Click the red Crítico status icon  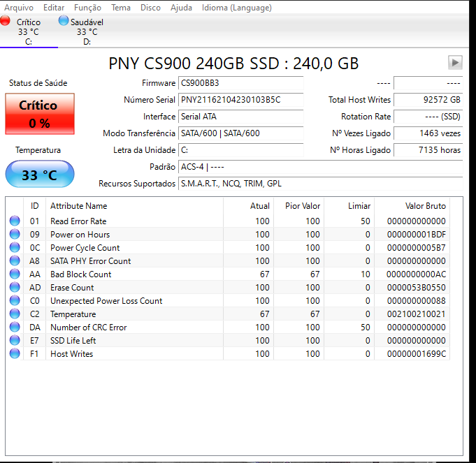pyautogui.click(x=5, y=21)
